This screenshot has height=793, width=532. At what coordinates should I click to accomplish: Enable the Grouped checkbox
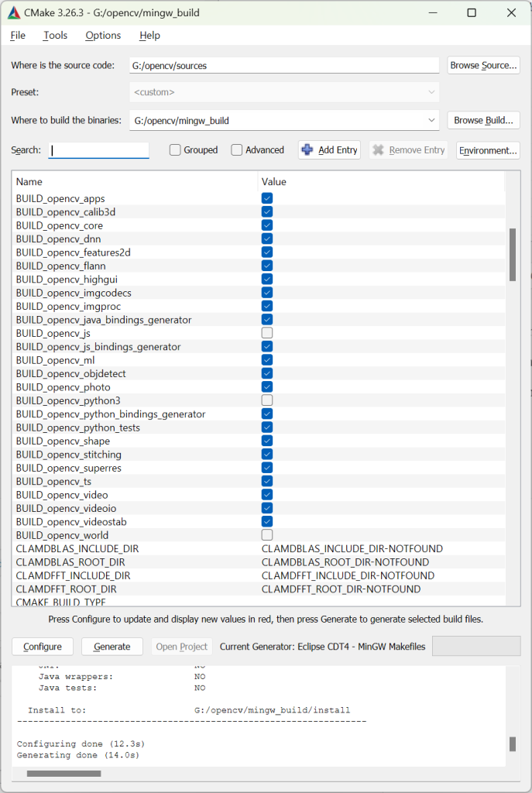pyautogui.click(x=175, y=149)
